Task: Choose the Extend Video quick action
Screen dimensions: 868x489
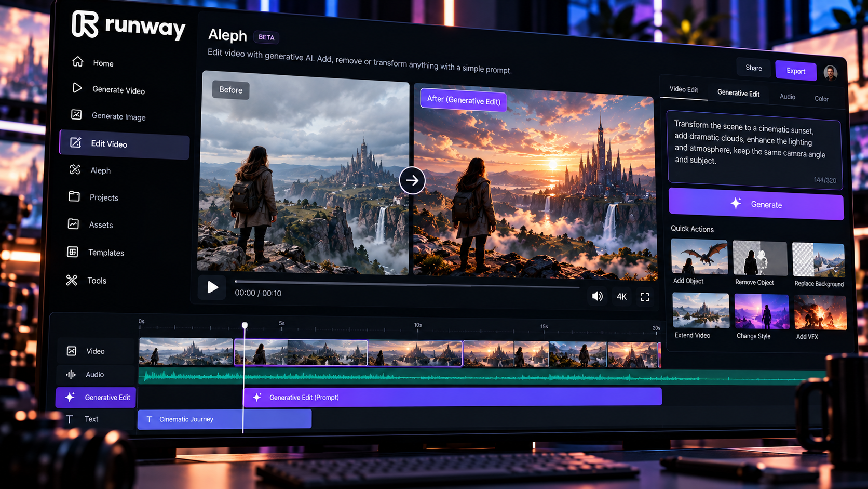Action: coord(700,316)
